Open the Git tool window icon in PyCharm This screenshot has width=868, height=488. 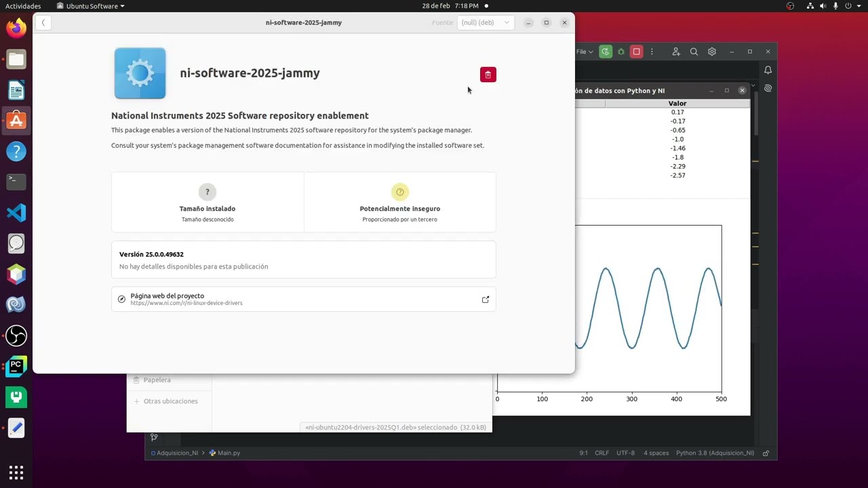[154, 437]
